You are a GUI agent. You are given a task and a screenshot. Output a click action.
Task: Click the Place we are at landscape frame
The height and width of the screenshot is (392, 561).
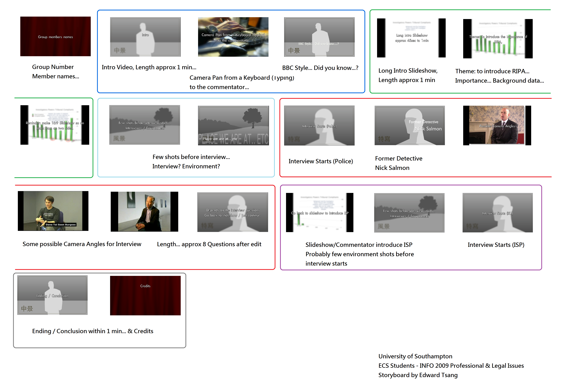[x=233, y=125]
